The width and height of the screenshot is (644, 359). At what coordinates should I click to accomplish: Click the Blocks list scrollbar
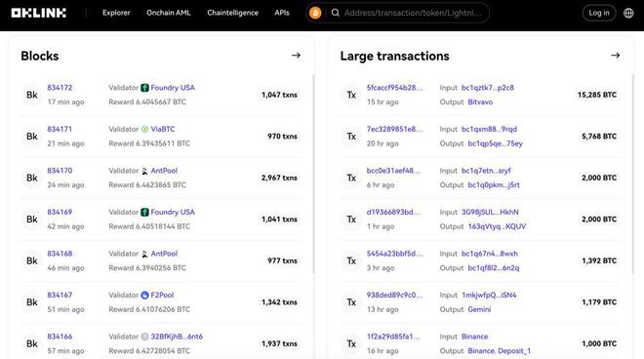[x=313, y=174]
